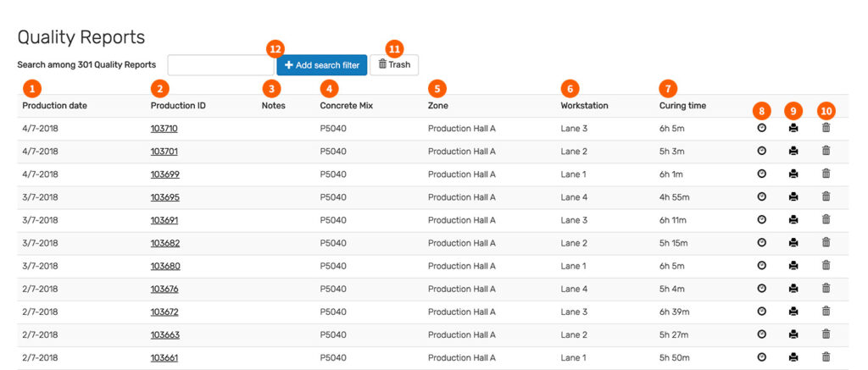The width and height of the screenshot is (868, 370).
Task: Print report for production 103691
Action: [x=793, y=219]
